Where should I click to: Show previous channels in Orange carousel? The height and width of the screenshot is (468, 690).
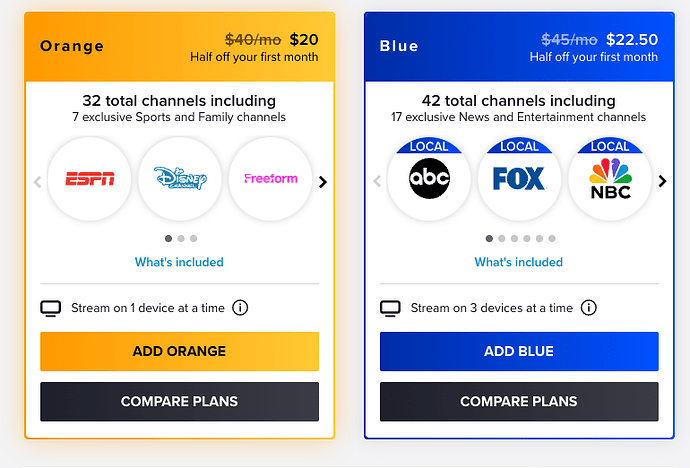(38, 182)
